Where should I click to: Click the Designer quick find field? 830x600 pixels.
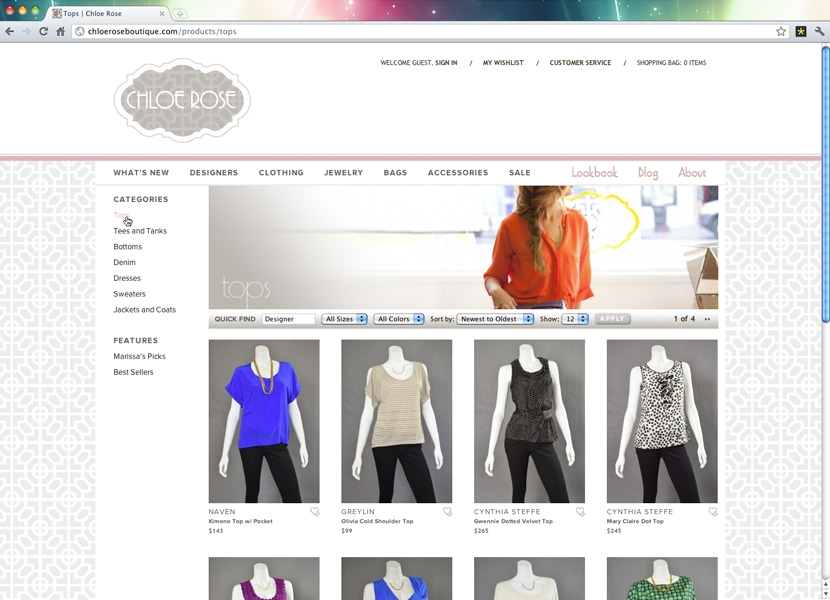pos(288,319)
